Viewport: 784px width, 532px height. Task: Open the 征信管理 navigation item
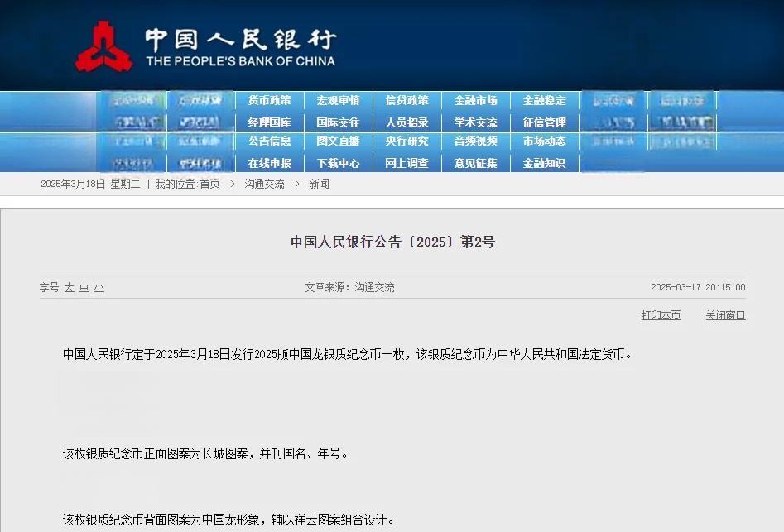pyautogui.click(x=545, y=122)
